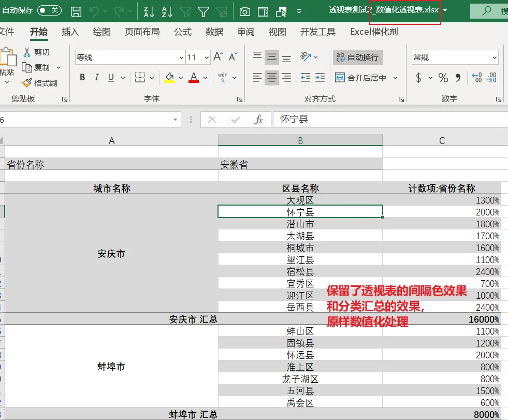Open the font name dropdown 等线
Screen dimensions: 508x420
[x=181, y=57]
